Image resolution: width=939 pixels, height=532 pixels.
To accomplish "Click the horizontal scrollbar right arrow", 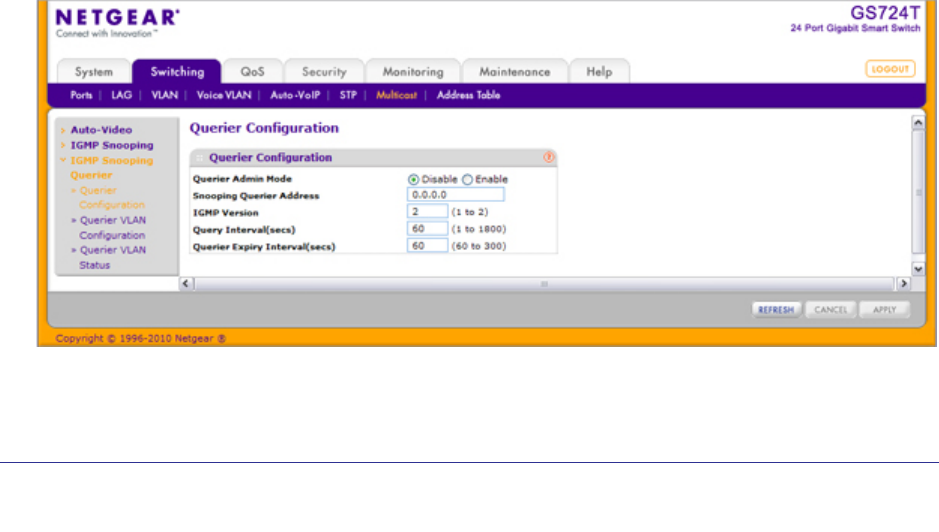I will 903,284.
